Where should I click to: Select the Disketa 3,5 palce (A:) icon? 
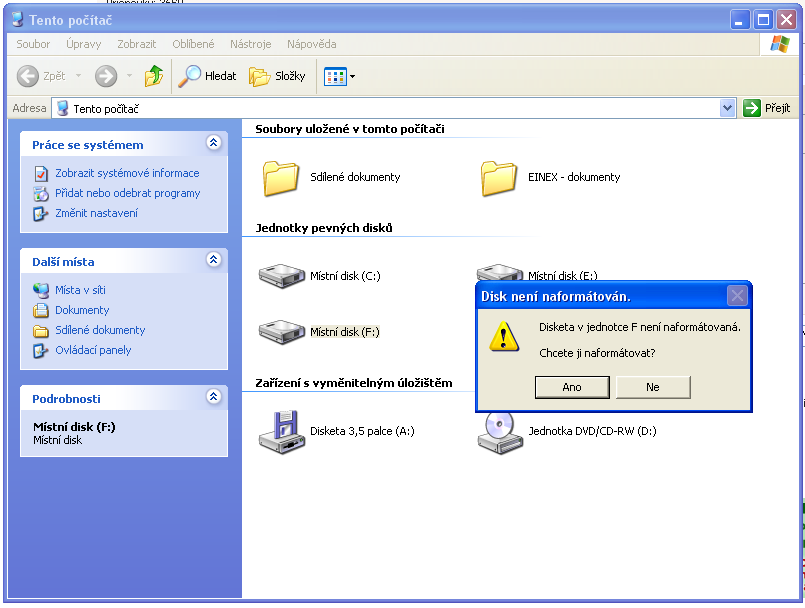(281, 431)
